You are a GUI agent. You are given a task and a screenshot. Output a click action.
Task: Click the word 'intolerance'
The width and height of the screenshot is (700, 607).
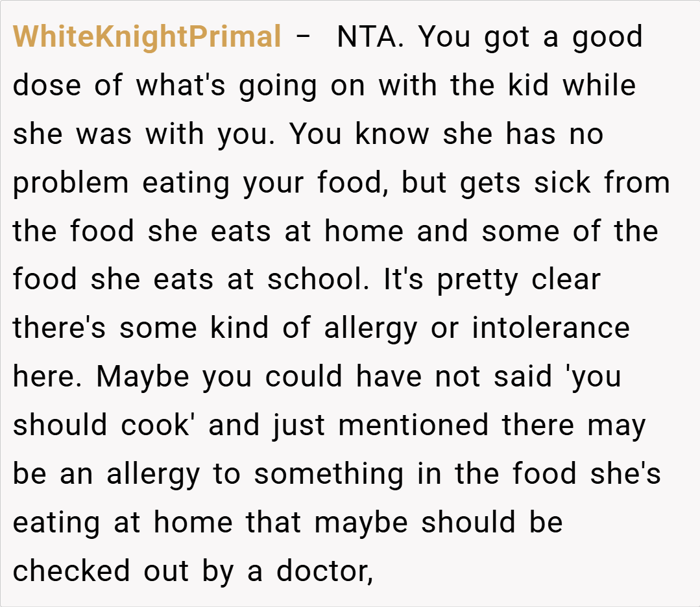pos(551,328)
